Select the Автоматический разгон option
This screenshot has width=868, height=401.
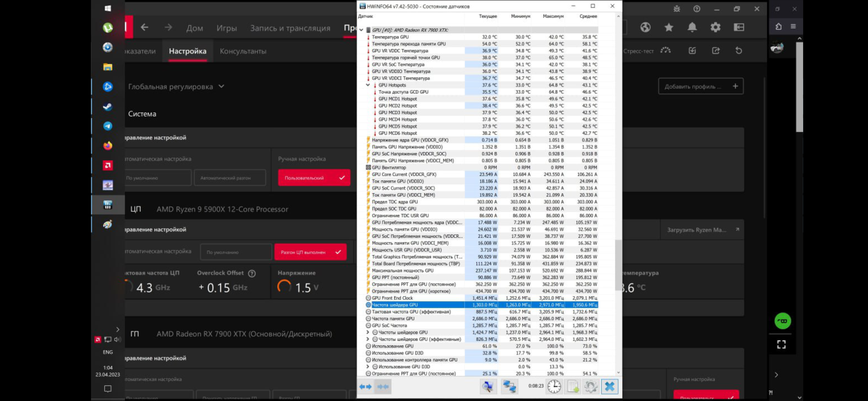click(x=230, y=178)
